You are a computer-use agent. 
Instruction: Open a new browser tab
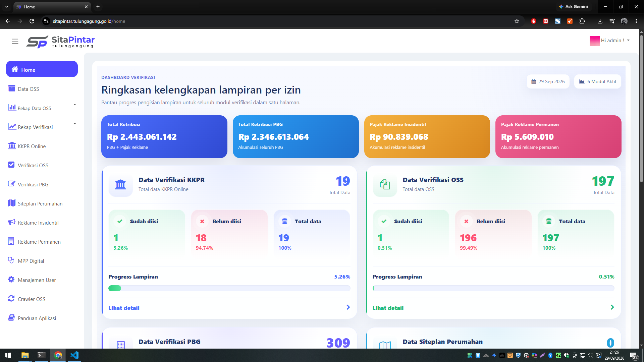pyautogui.click(x=98, y=7)
